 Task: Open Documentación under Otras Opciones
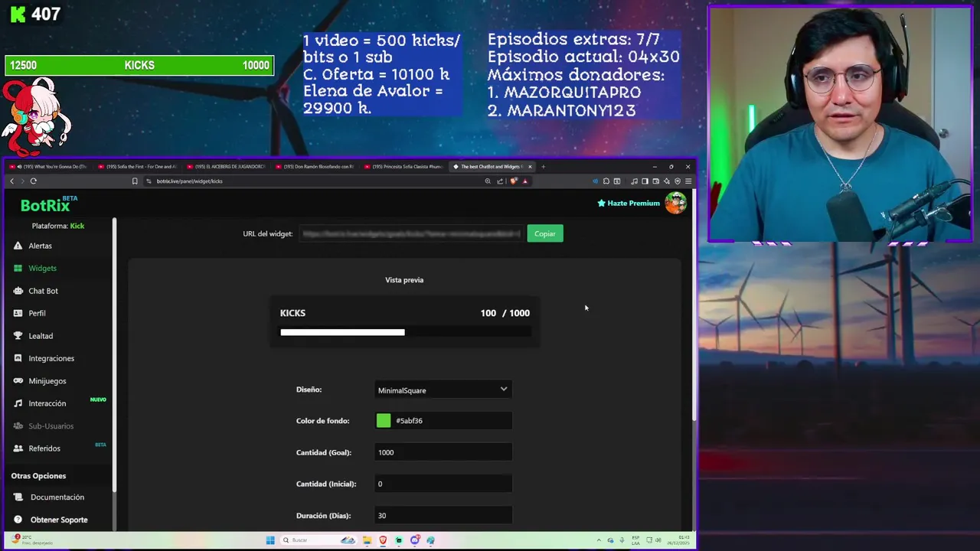click(x=57, y=497)
